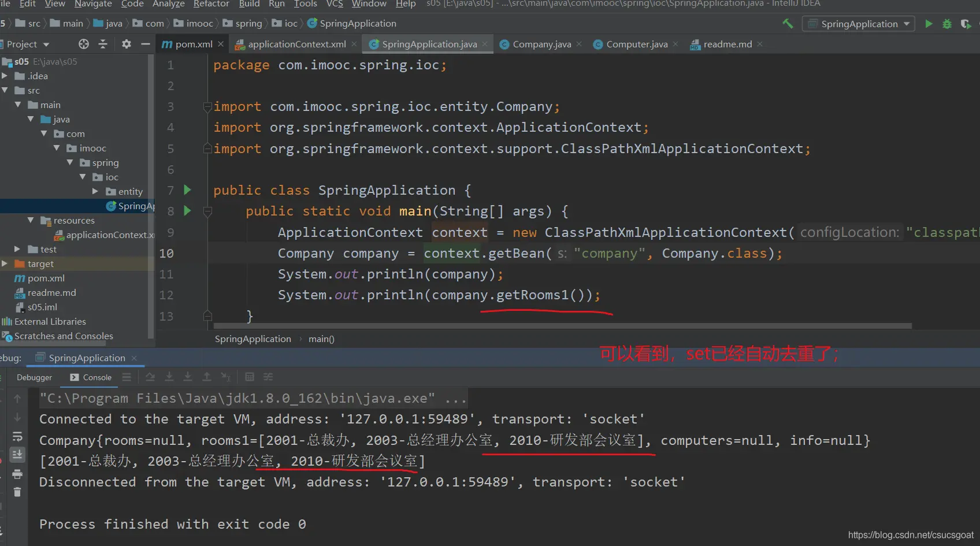
Task: Click the editor horizontal scrollbar
Action: pos(559,326)
